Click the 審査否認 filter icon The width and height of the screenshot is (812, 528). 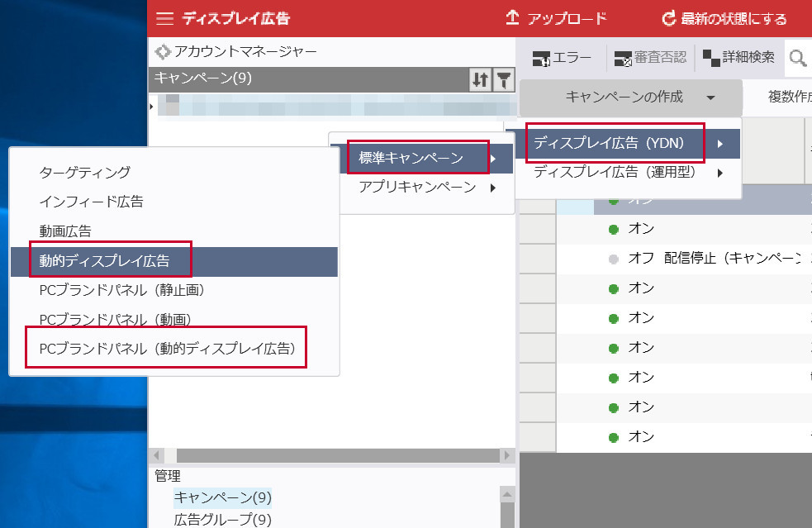[623, 59]
